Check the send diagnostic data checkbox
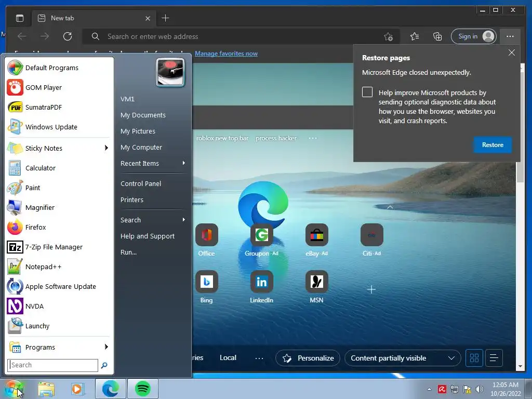 pyautogui.click(x=367, y=92)
